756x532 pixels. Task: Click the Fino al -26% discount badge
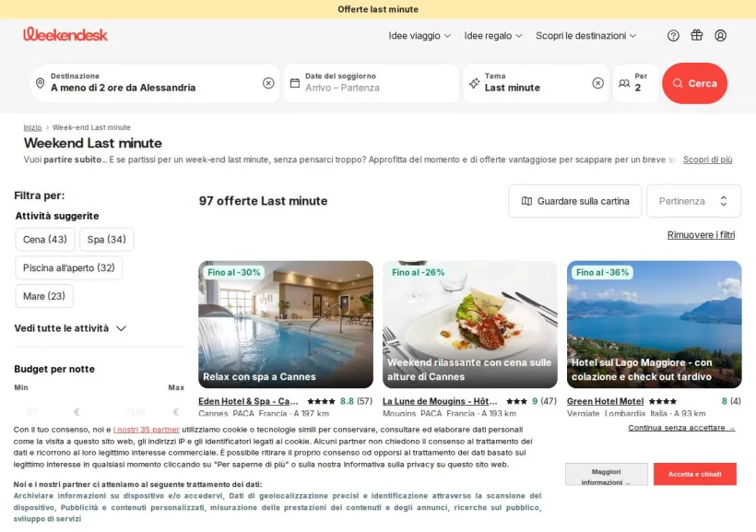coord(418,273)
